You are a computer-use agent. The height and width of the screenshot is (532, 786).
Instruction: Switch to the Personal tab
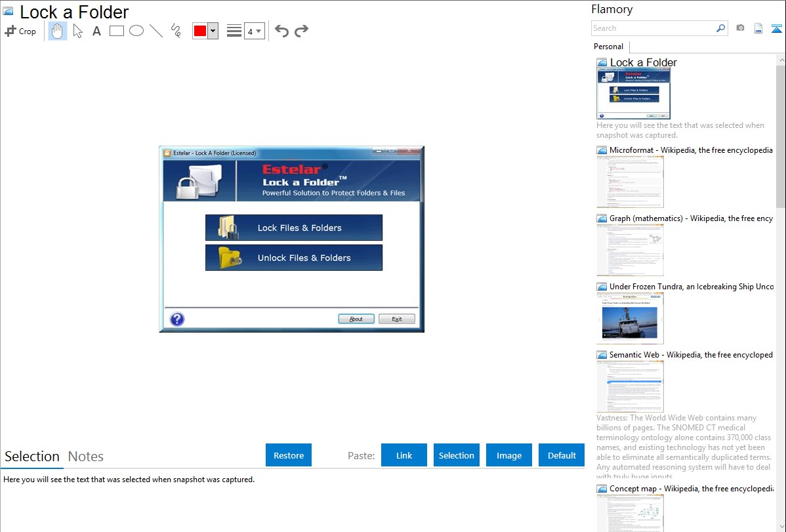tap(609, 47)
